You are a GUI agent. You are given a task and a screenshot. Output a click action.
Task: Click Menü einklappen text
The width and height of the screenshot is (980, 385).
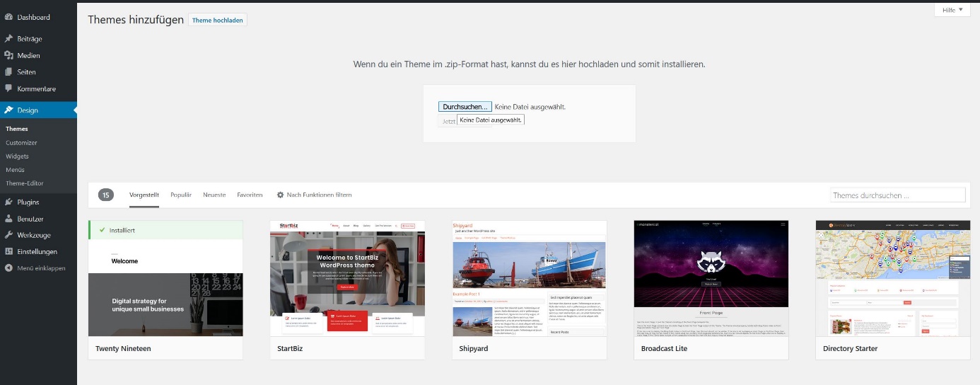point(41,268)
